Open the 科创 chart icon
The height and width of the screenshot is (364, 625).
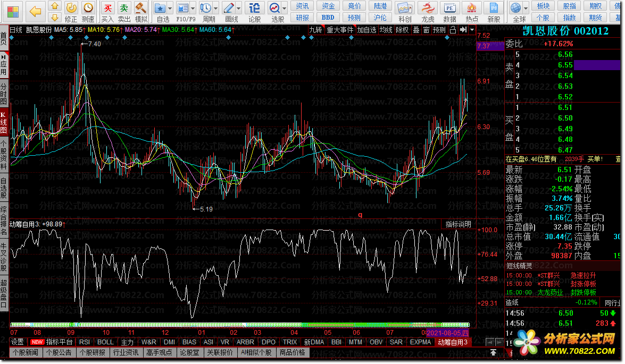click(x=405, y=8)
